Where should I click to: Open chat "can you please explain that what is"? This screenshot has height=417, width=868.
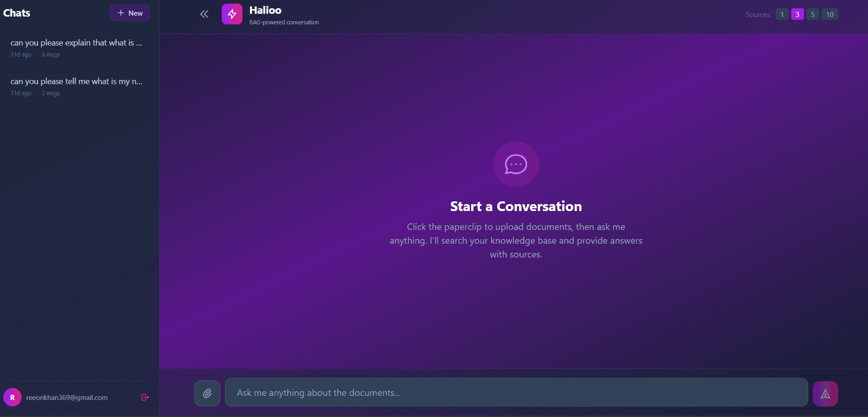[76, 48]
